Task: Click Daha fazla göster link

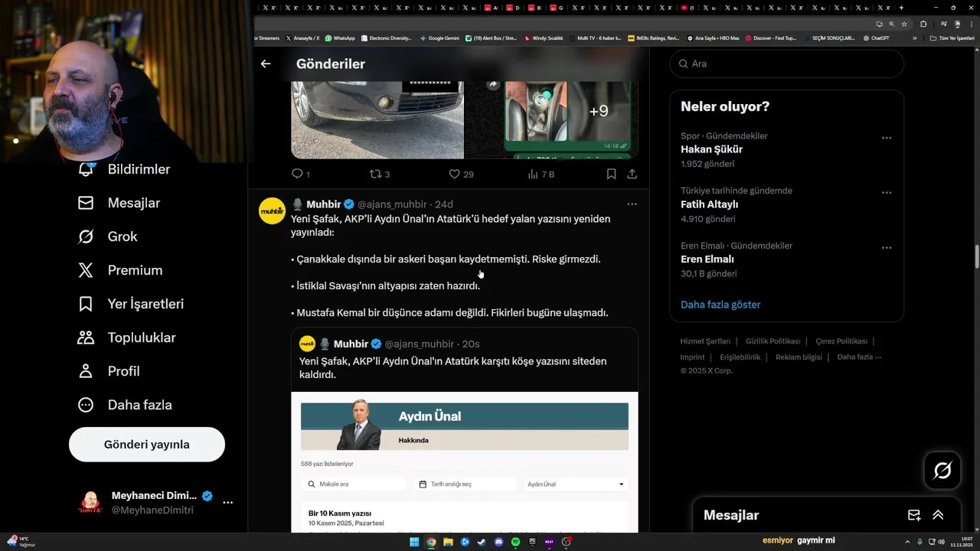Action: [720, 305]
